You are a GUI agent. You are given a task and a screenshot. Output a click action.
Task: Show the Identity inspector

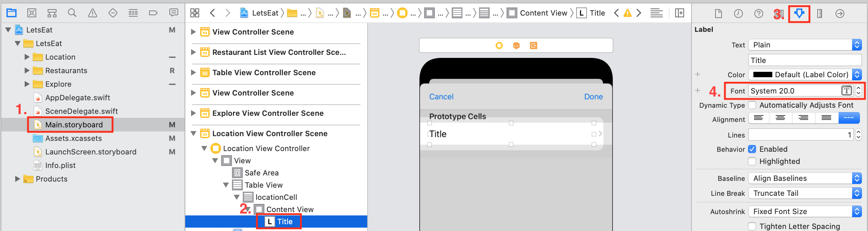[x=779, y=14]
